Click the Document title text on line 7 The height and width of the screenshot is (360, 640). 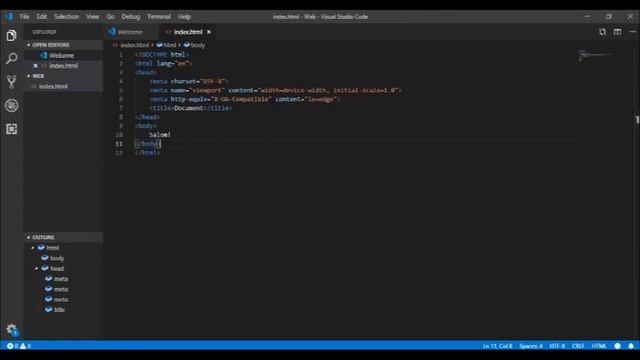pos(189,108)
